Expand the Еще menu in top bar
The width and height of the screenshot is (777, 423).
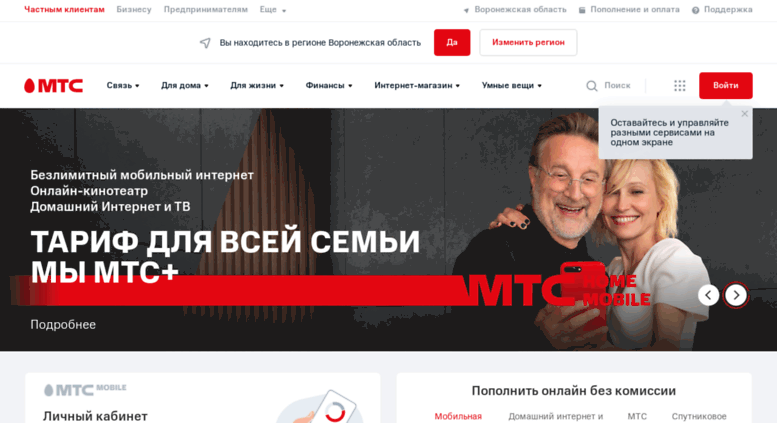click(273, 9)
